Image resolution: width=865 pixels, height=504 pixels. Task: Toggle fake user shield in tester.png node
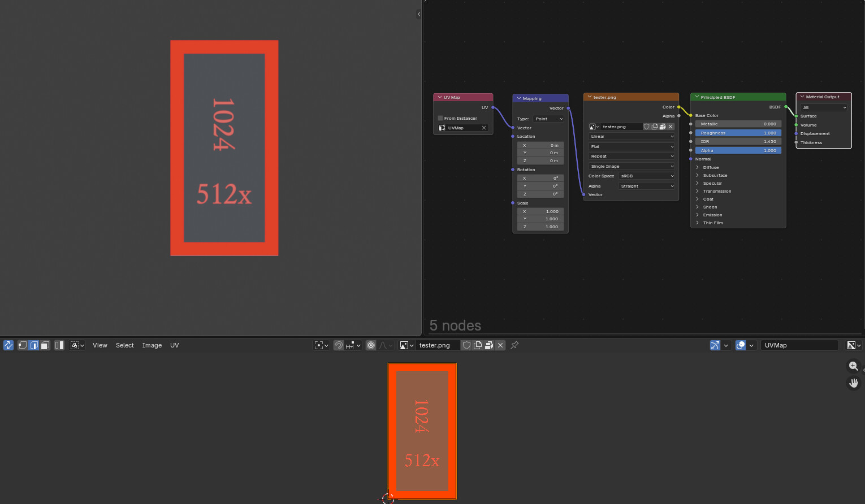tap(647, 127)
